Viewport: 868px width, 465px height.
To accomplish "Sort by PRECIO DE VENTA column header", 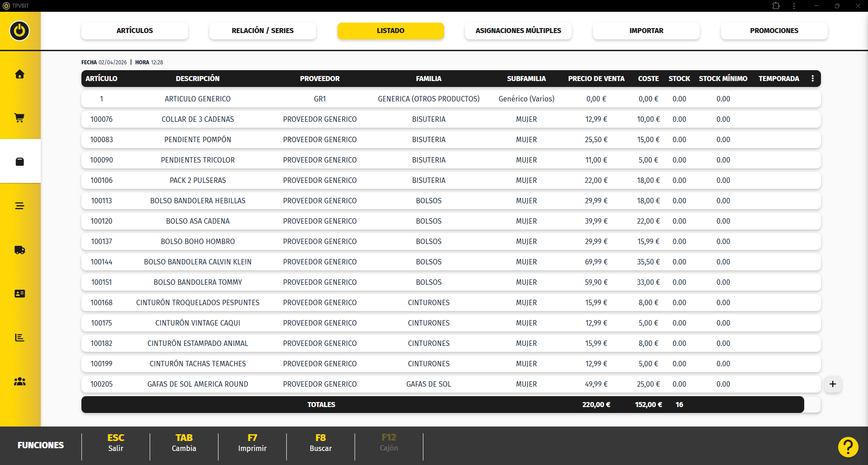I will [x=596, y=78].
